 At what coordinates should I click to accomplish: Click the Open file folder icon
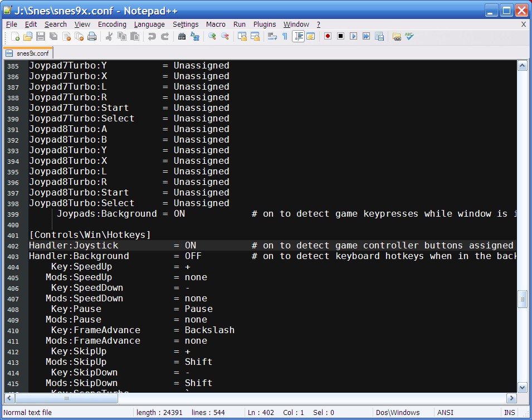click(27, 37)
